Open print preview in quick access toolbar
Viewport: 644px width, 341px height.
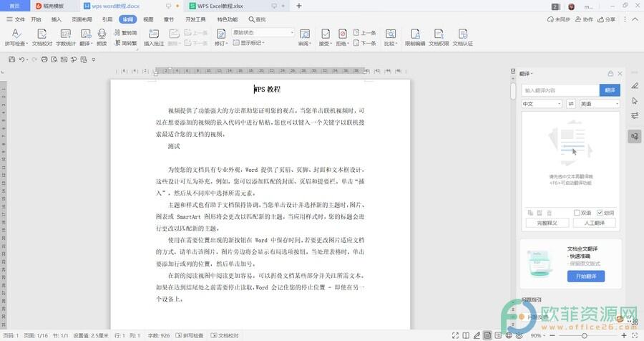54,59
